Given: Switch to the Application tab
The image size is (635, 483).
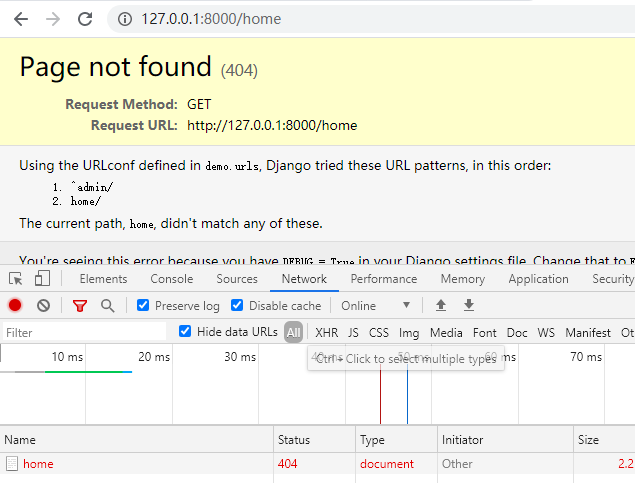Looking at the screenshot, I should point(538,279).
